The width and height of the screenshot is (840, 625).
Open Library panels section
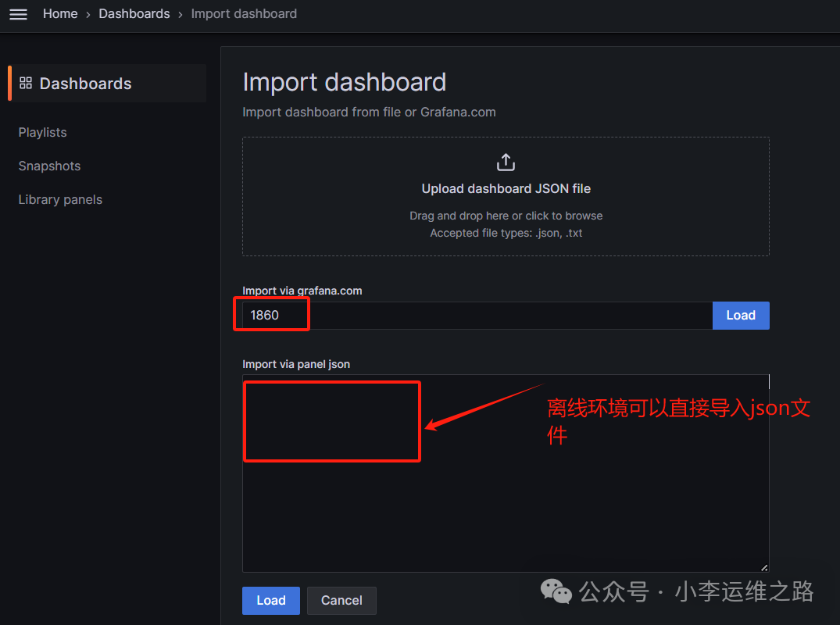[x=60, y=200]
